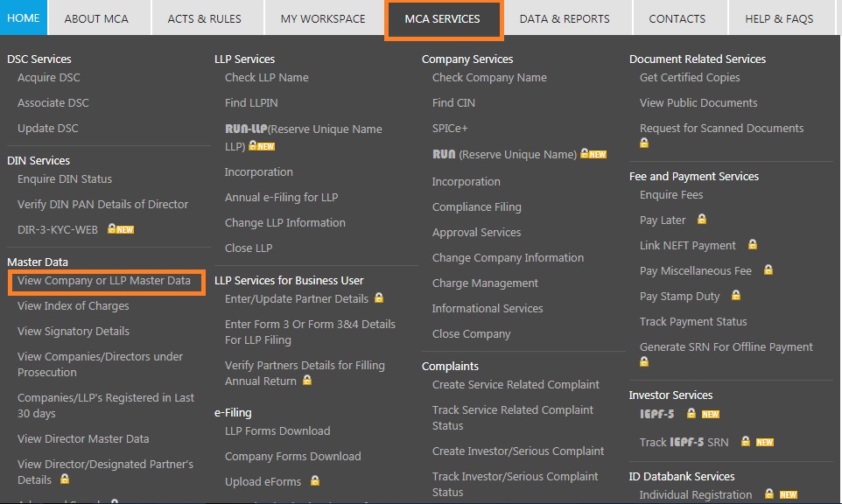Open Companies/LLP's Registered in Last 30 days
842x504 pixels.
click(106, 406)
